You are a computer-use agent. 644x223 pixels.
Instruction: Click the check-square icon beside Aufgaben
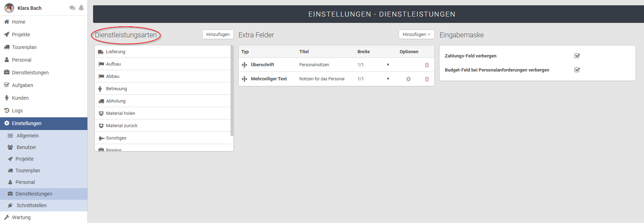7,85
